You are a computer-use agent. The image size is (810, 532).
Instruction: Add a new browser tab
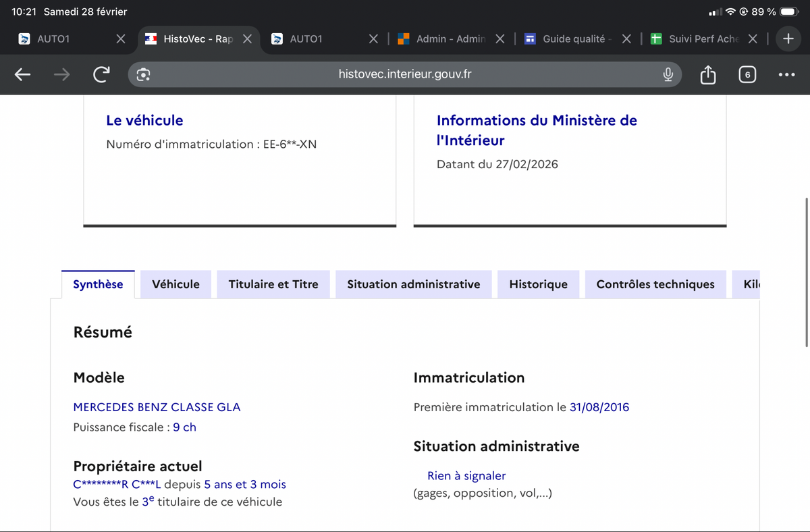tap(788, 39)
